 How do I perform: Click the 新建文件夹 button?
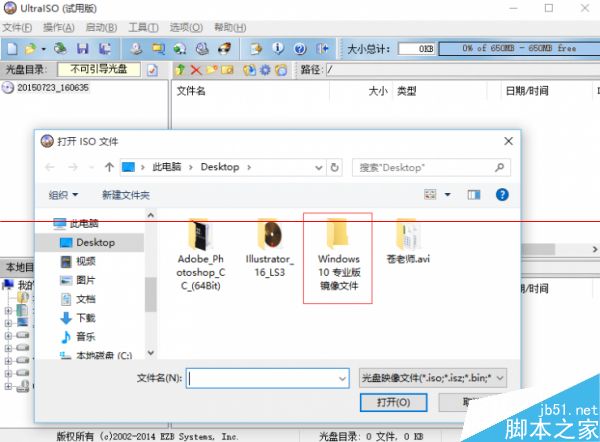point(126,195)
